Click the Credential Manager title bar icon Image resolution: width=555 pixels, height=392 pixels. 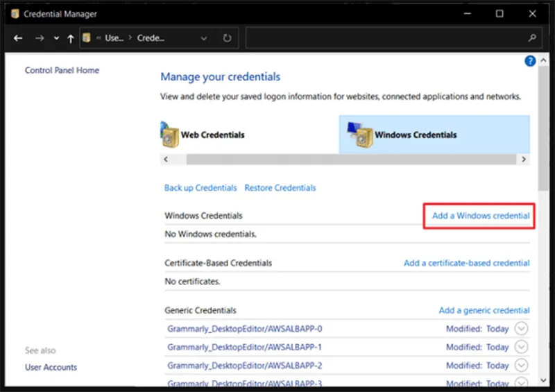point(15,13)
